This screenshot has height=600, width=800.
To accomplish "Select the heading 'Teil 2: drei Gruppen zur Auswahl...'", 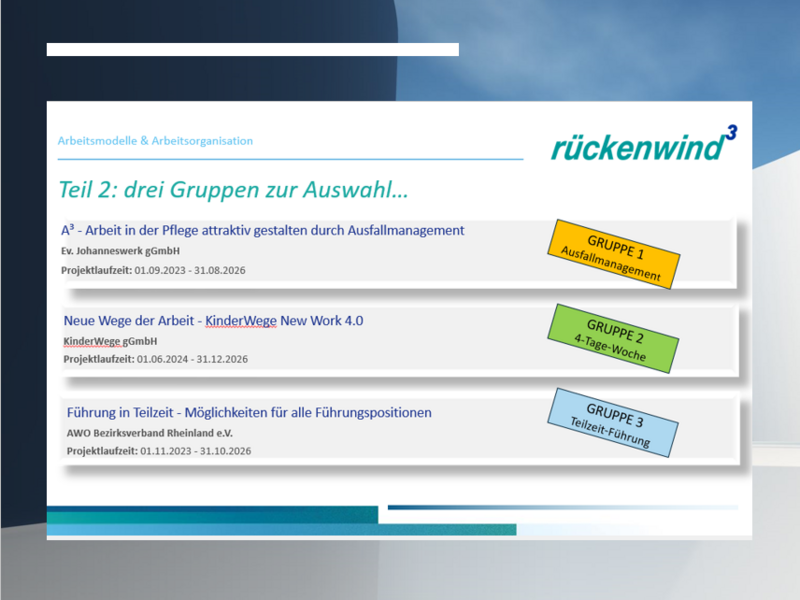I will pyautogui.click(x=233, y=190).
